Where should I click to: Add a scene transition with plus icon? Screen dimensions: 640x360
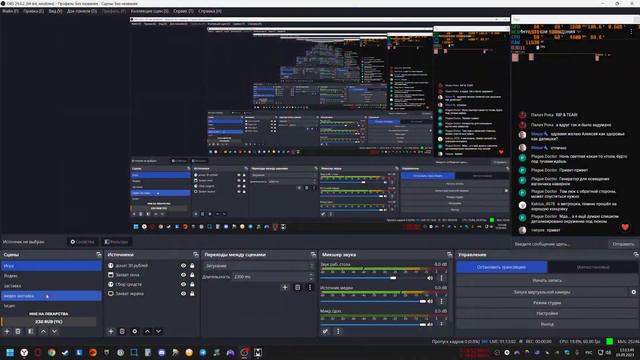[x=285, y=287]
